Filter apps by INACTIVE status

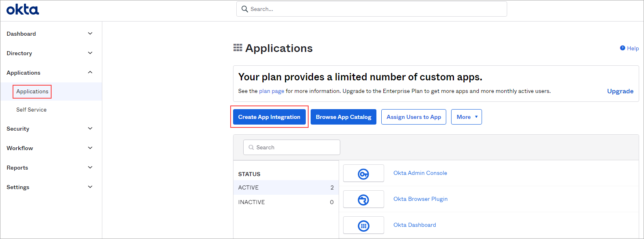coord(286,202)
